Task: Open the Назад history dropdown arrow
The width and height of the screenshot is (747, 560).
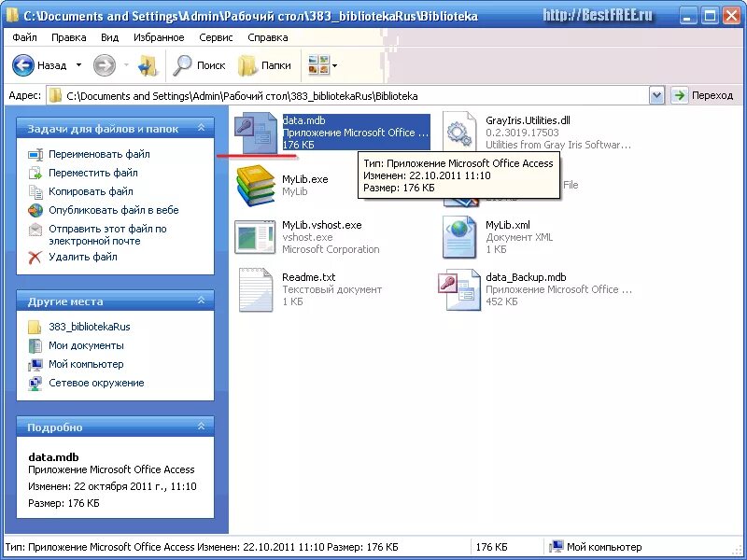Action: (x=78, y=65)
